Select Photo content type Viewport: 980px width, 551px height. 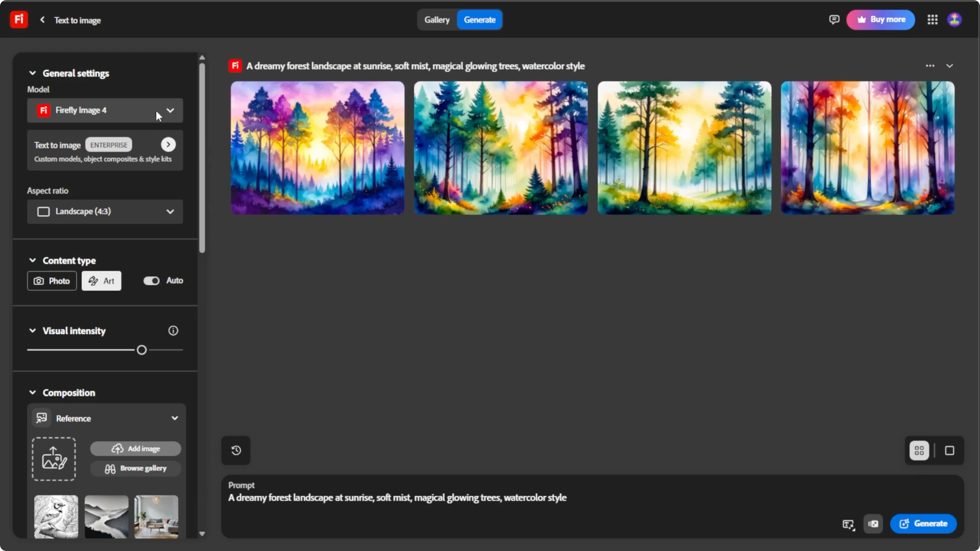52,281
